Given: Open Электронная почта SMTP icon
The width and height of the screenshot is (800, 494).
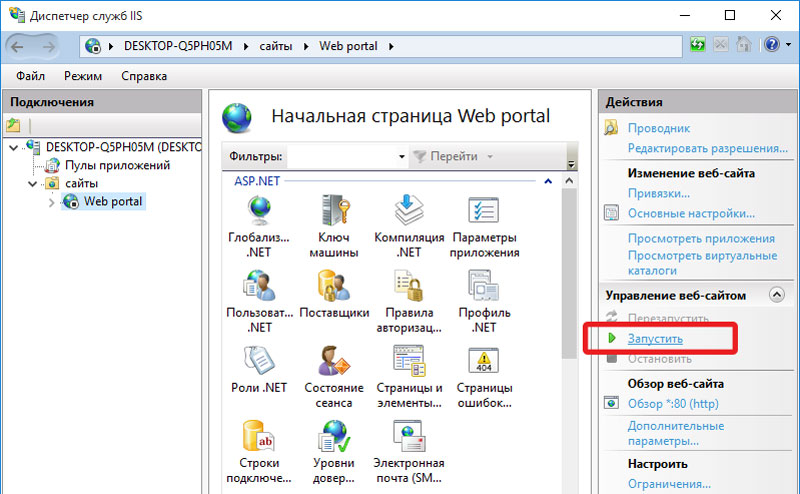Looking at the screenshot, I should 409,436.
